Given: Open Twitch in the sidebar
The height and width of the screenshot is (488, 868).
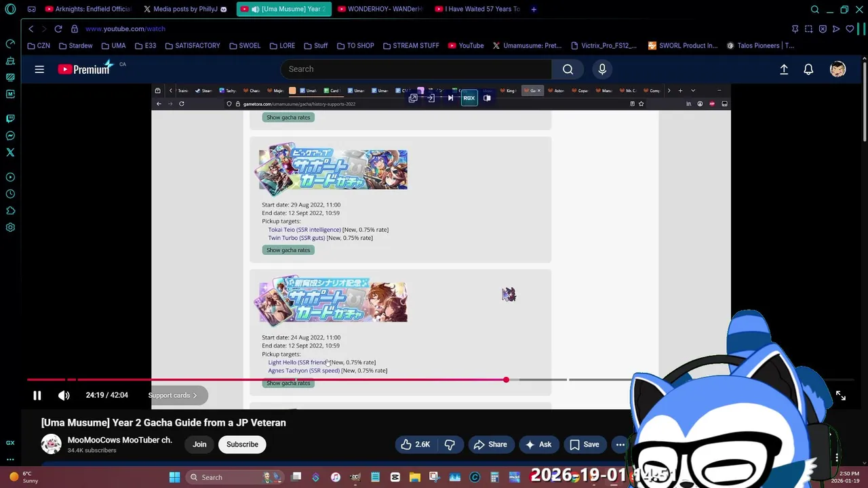Looking at the screenshot, I should [x=10, y=119].
